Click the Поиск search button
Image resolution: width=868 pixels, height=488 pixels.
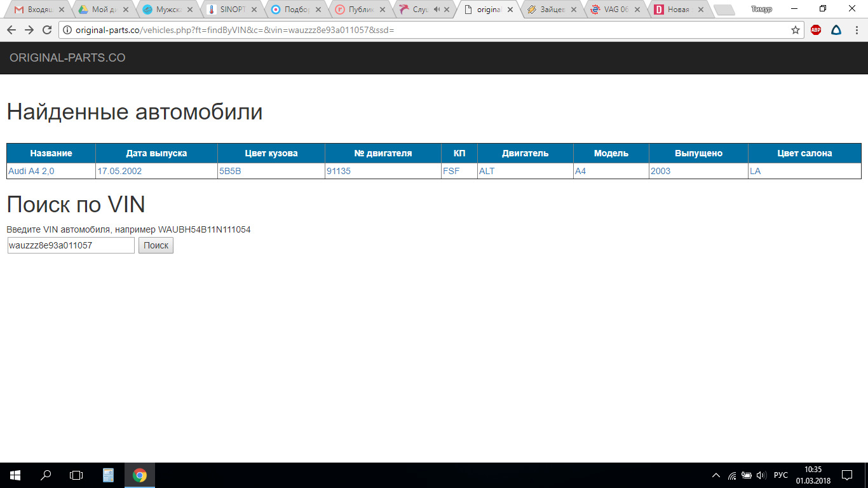156,245
